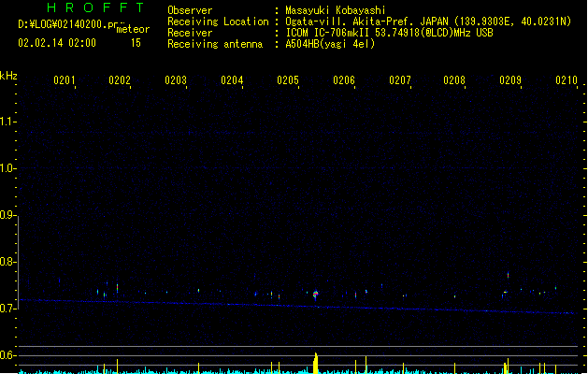Click the 0.9 kHz axis label
Viewport: 588px width, 374px height.
tap(7, 215)
